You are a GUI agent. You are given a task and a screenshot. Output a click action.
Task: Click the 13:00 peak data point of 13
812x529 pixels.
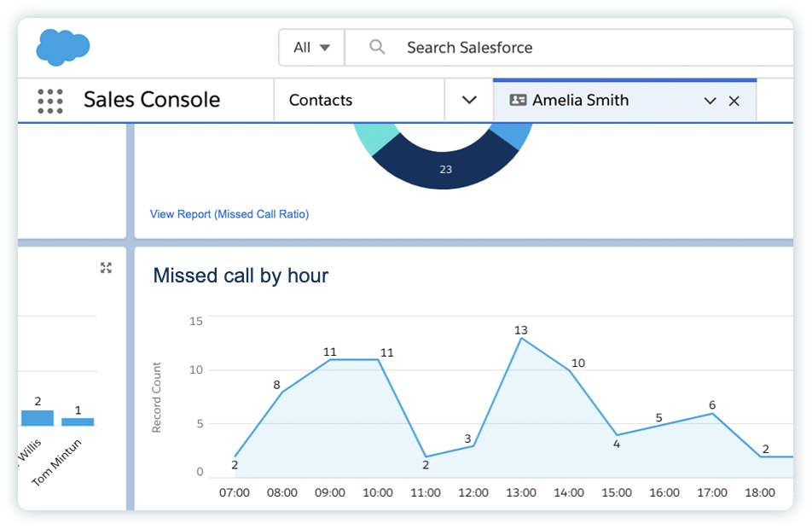pyautogui.click(x=521, y=339)
